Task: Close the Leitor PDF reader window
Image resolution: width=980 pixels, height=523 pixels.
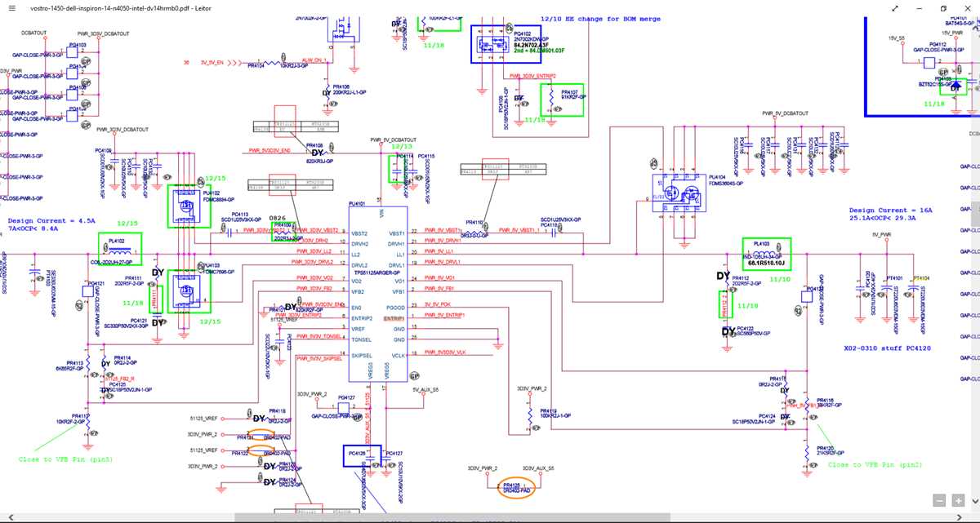Action: (x=966, y=7)
